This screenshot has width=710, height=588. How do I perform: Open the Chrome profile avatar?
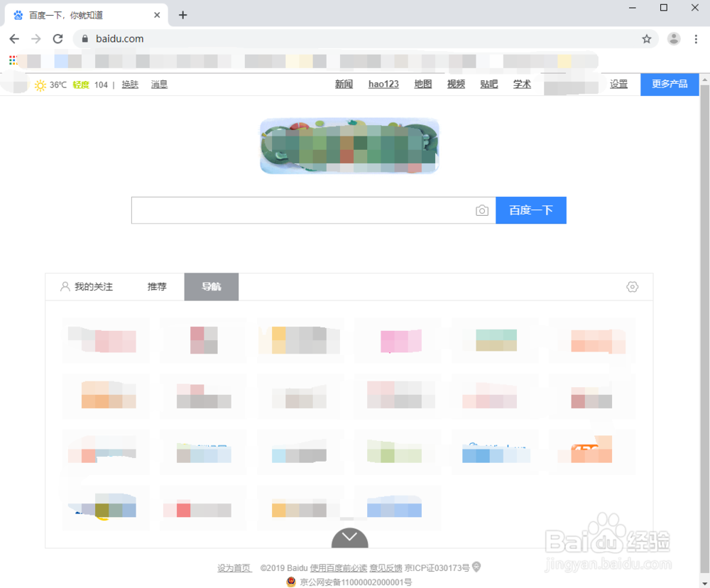(x=674, y=39)
